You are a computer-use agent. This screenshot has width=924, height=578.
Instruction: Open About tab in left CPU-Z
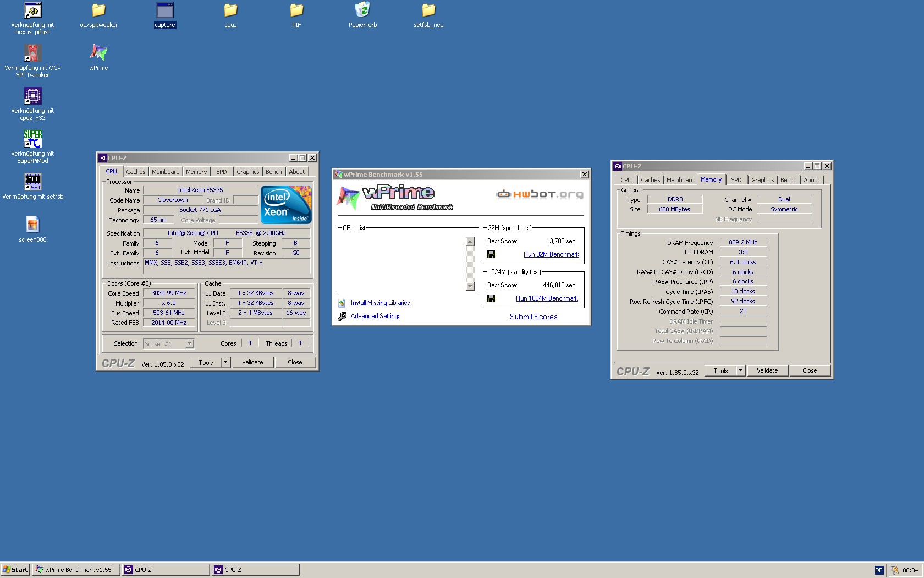(297, 172)
